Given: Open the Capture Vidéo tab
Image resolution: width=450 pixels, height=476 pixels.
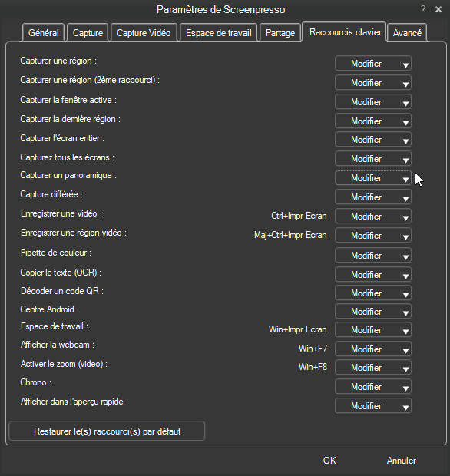Looking at the screenshot, I should 144,33.
